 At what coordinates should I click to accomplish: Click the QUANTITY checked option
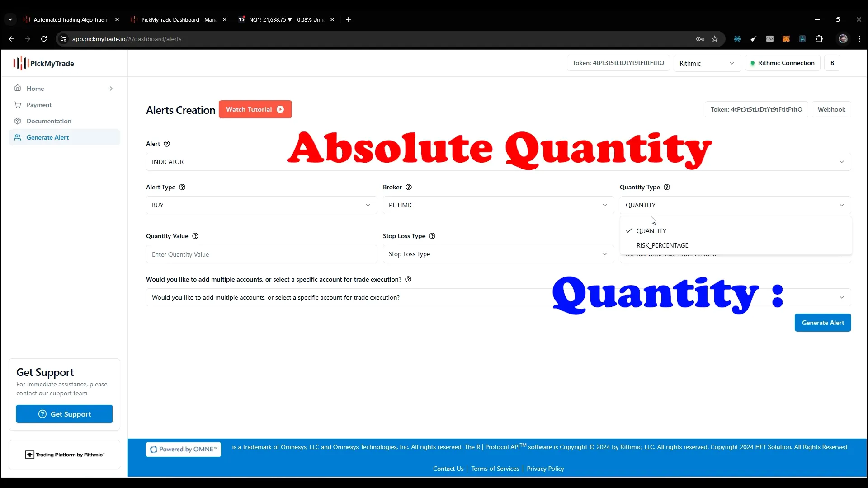(651, 230)
